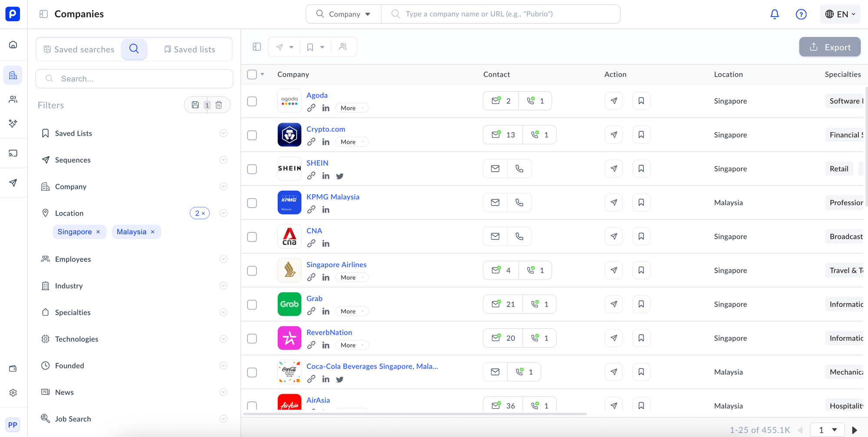This screenshot has width=868, height=437.
Task: Focus the company name or URL field
Action: pos(501,14)
